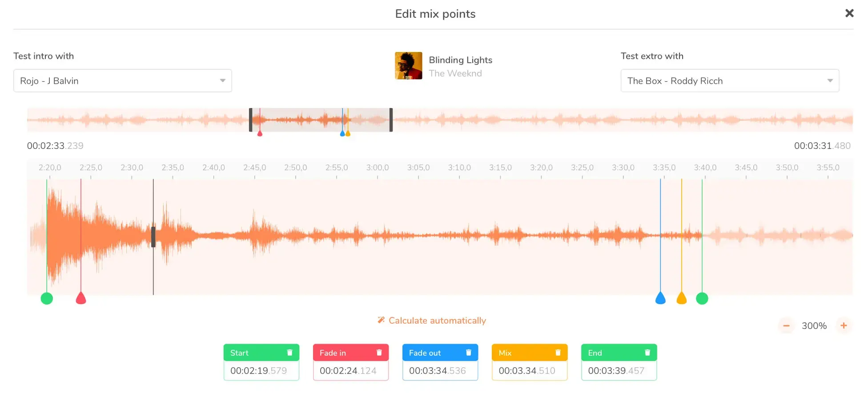
Task: Click the 00:03:31.480 view end time
Action: (822, 146)
